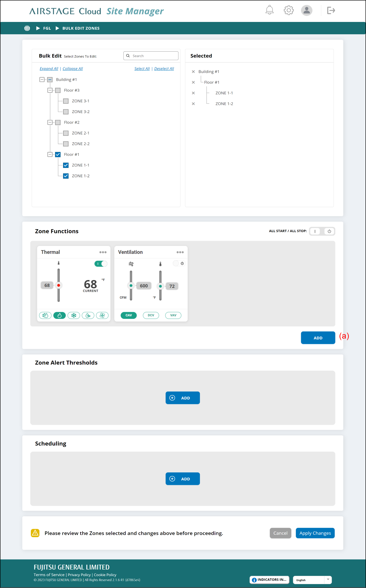The height and width of the screenshot is (588, 366).
Task: Click the Thermal temperature slider handle
Action: [x=58, y=285]
